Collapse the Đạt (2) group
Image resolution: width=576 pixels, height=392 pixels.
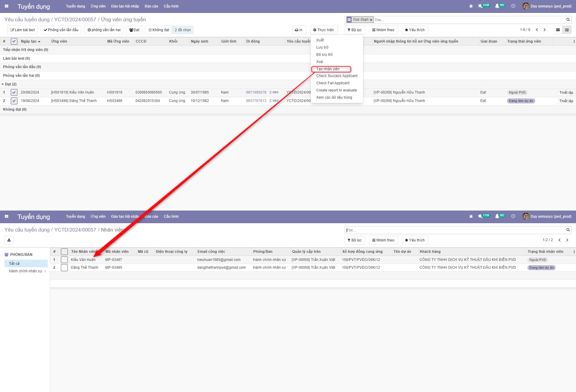coord(10,84)
